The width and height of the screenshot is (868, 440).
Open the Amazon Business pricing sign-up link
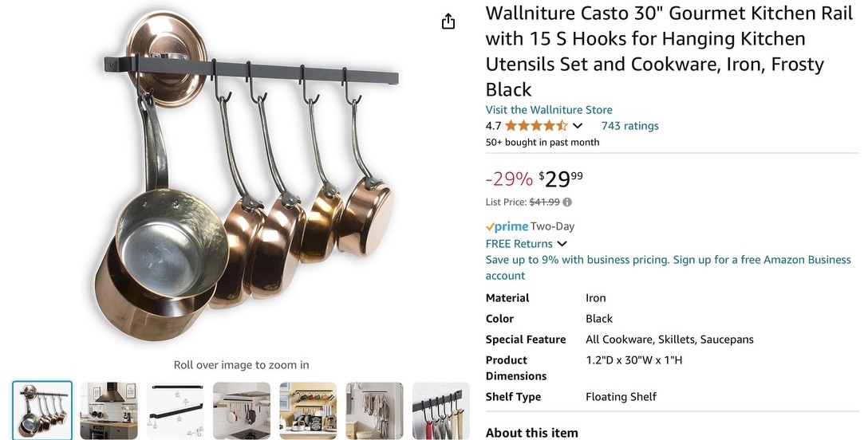click(x=669, y=268)
